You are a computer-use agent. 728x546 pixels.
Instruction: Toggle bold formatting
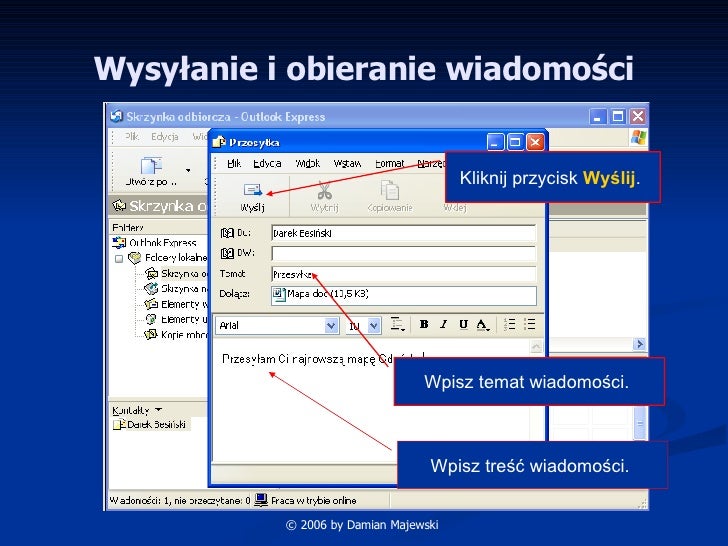click(x=423, y=324)
